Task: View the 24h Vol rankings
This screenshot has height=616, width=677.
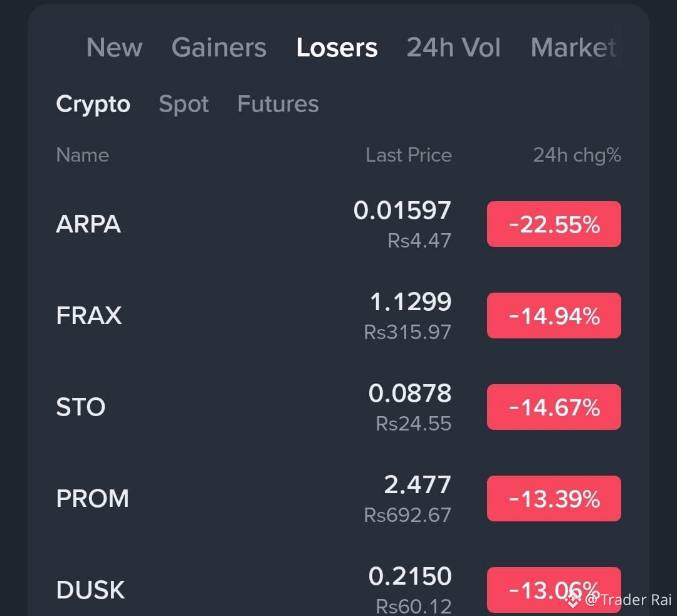Action: tap(453, 48)
